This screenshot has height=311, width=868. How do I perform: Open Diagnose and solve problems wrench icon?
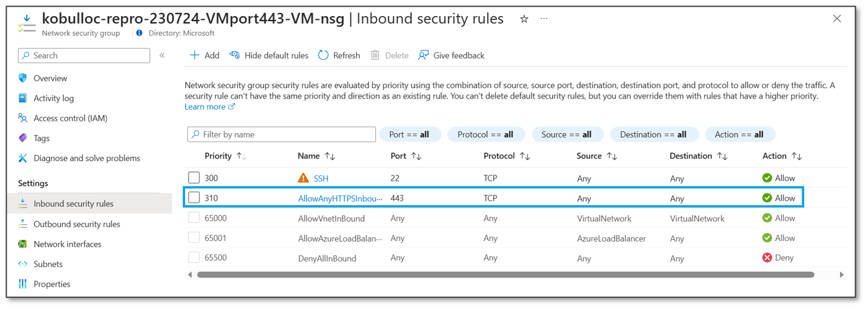23,158
